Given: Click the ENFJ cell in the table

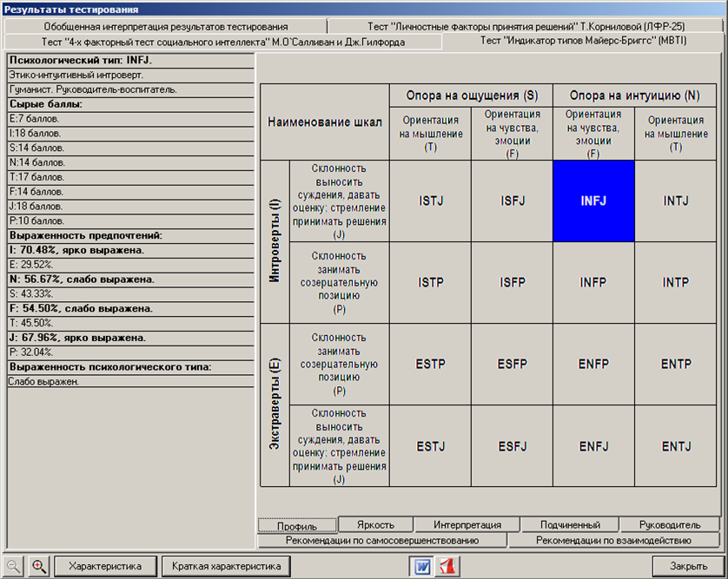Looking at the screenshot, I should pos(593,446).
